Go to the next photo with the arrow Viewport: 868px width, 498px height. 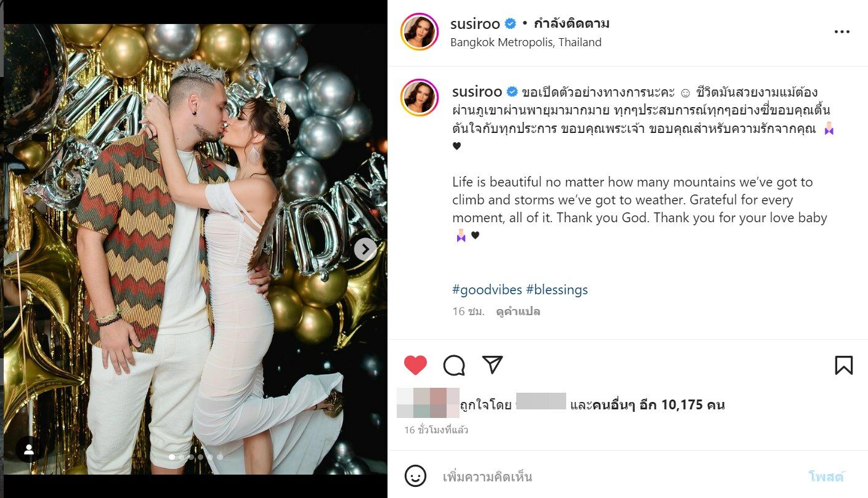[x=365, y=249]
